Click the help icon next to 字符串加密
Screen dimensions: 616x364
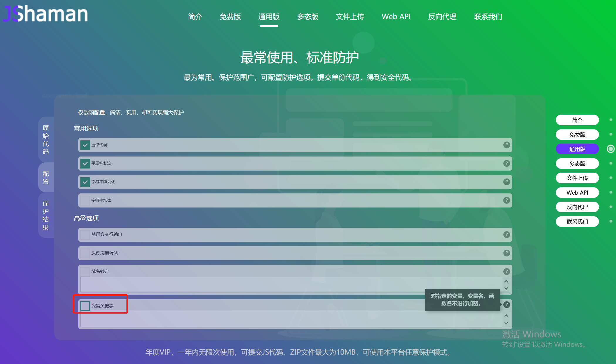[507, 200]
